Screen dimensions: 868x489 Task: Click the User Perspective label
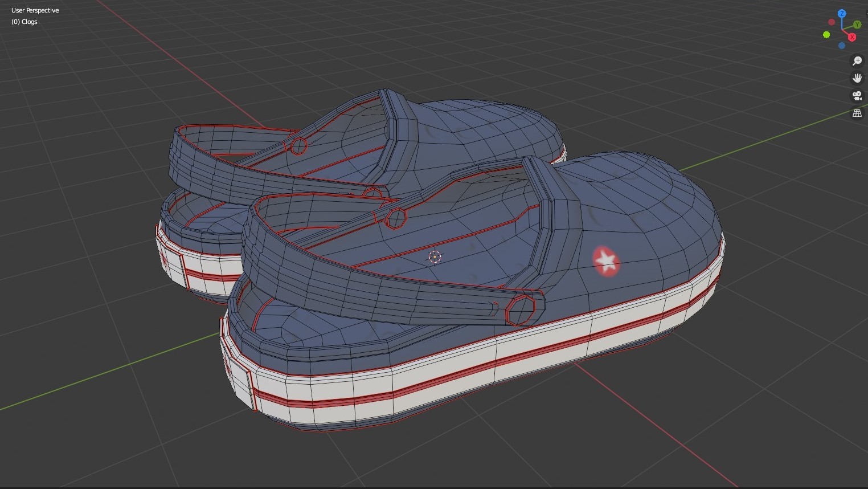point(35,10)
